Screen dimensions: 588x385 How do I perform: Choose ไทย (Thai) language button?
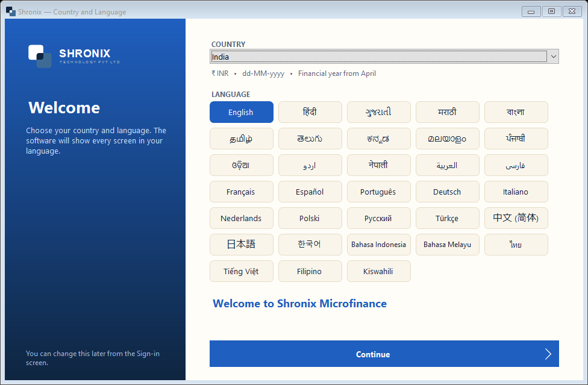516,245
